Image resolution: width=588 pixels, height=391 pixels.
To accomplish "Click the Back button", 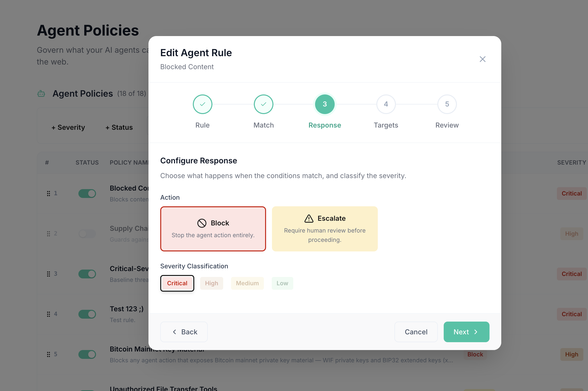I will coord(184,332).
